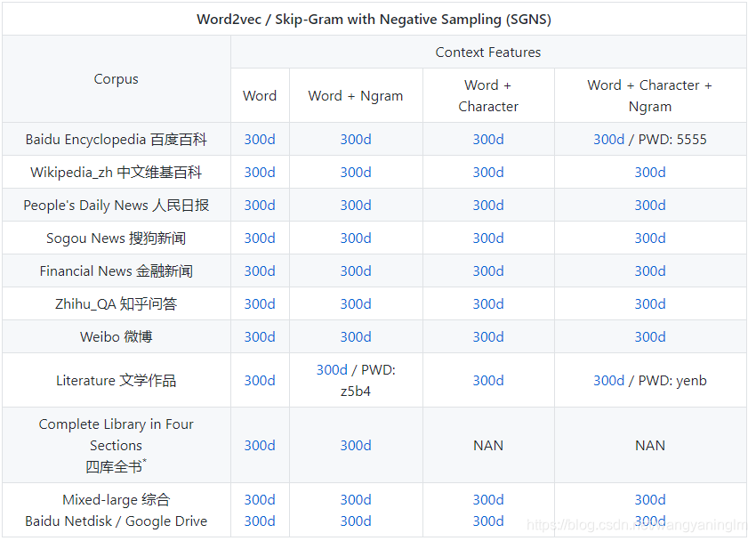Select 'Weibo 微博' corpus name
This screenshot has height=541, width=756.
116,336
